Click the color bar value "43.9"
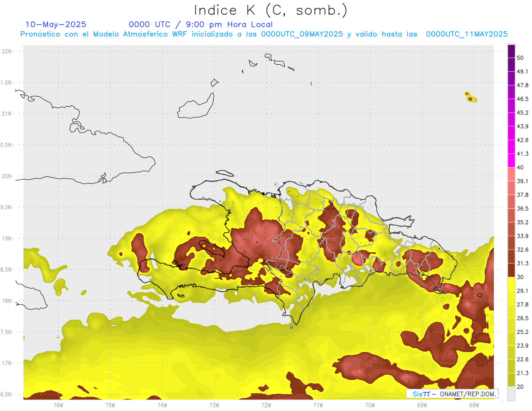Image resolution: width=532 pixels, height=411 pixels. pos(523,126)
